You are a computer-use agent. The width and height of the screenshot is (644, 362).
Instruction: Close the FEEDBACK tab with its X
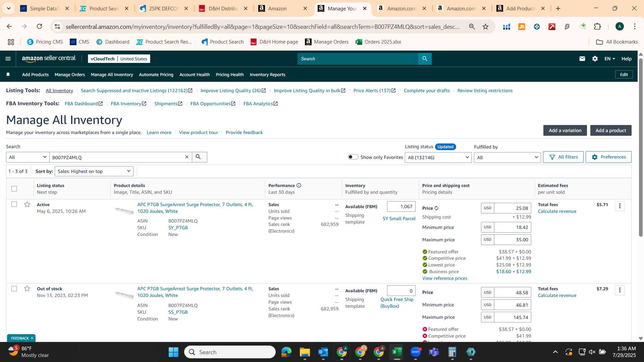click(32, 338)
